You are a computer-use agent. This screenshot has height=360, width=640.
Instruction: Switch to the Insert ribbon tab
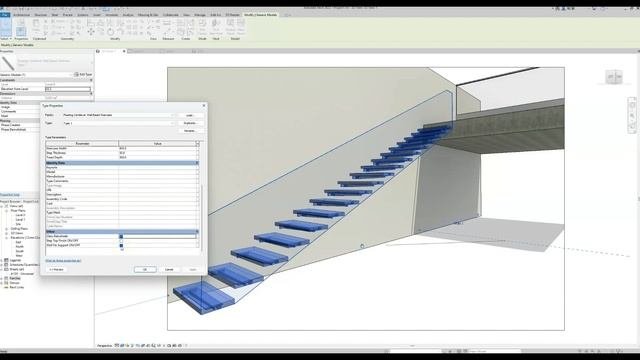click(x=97, y=15)
